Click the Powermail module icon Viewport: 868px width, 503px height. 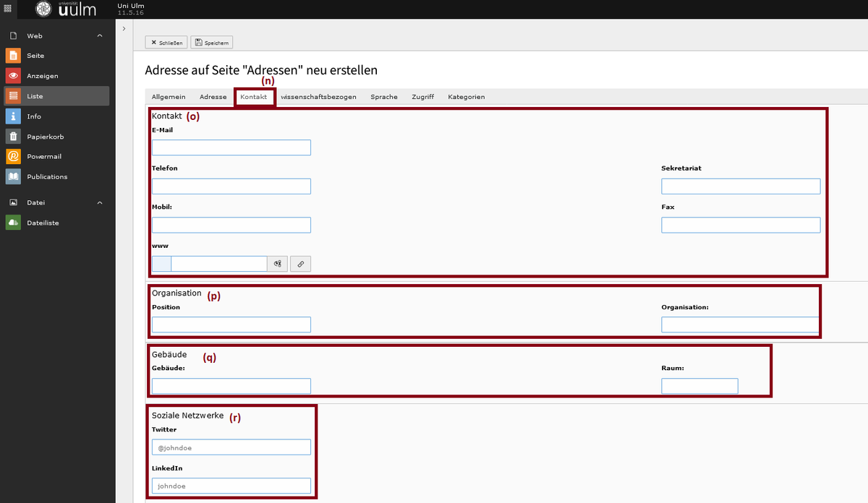pos(13,157)
